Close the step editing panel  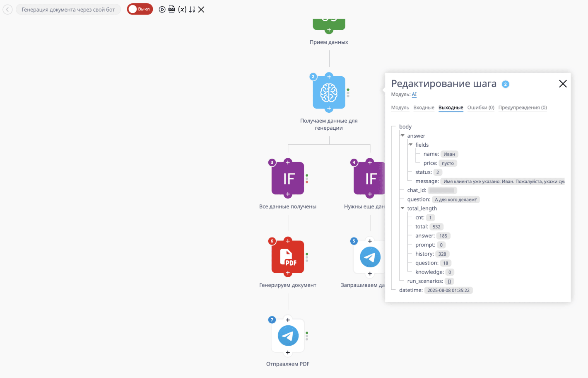563,84
